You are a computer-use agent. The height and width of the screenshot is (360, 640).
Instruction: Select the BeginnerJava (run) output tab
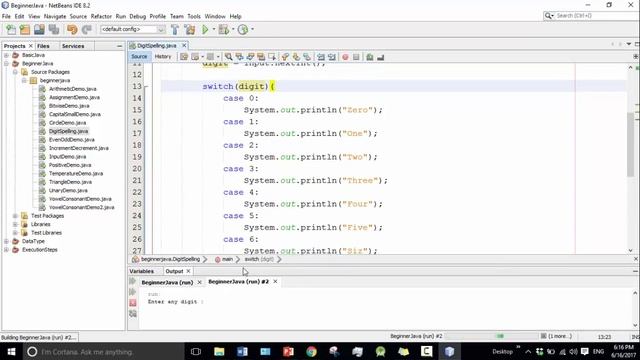tap(167, 282)
